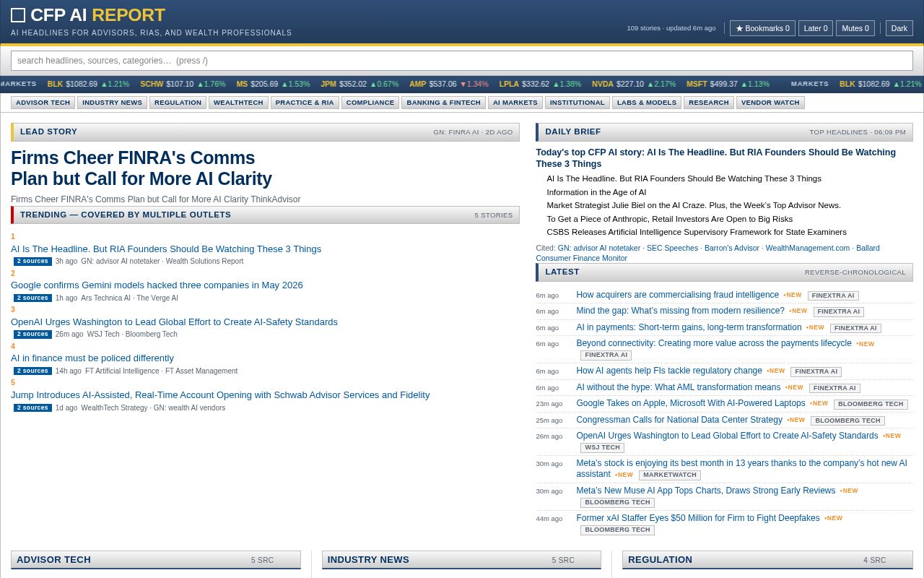Select the Wealthtech category tab

click(238, 103)
